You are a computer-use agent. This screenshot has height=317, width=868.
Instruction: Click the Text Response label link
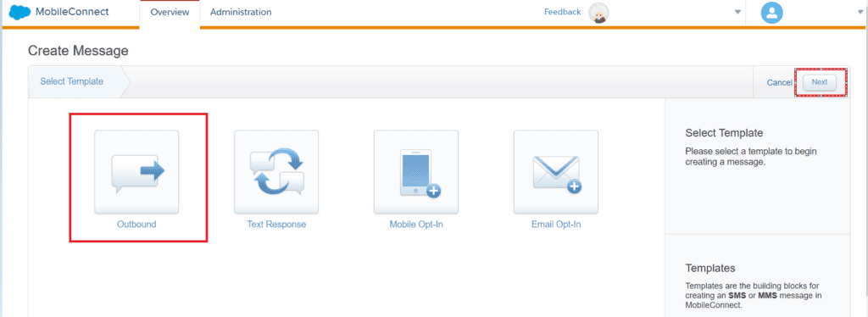(276, 225)
